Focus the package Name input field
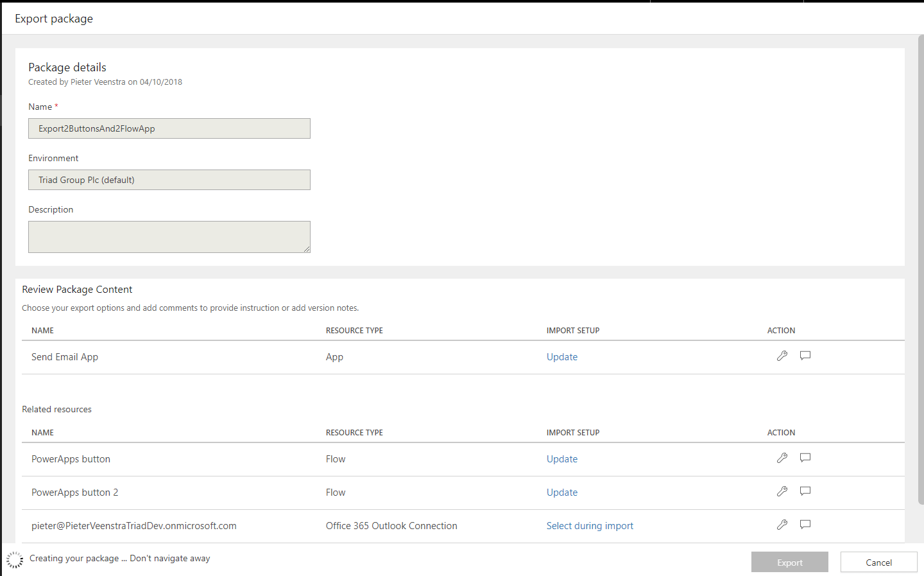This screenshot has width=924, height=576. click(x=169, y=128)
